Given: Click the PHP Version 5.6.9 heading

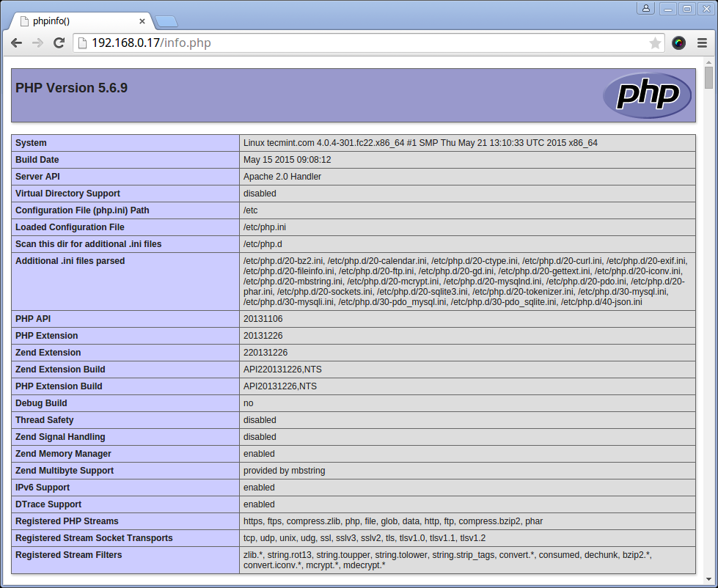Looking at the screenshot, I should [71, 88].
